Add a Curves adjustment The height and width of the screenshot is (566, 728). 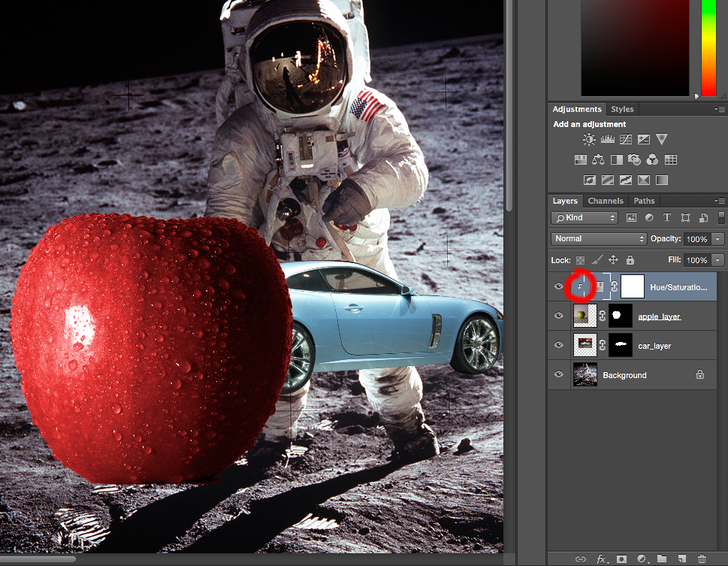pos(626,140)
